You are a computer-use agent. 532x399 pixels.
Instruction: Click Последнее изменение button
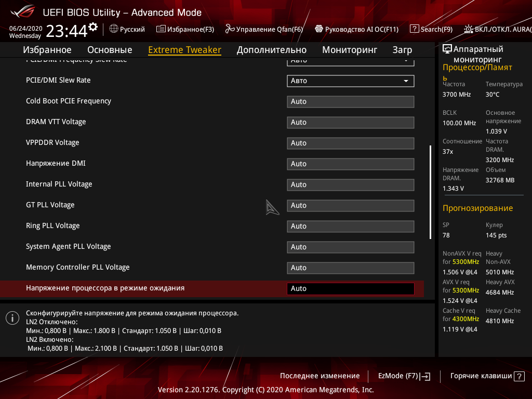click(320, 376)
